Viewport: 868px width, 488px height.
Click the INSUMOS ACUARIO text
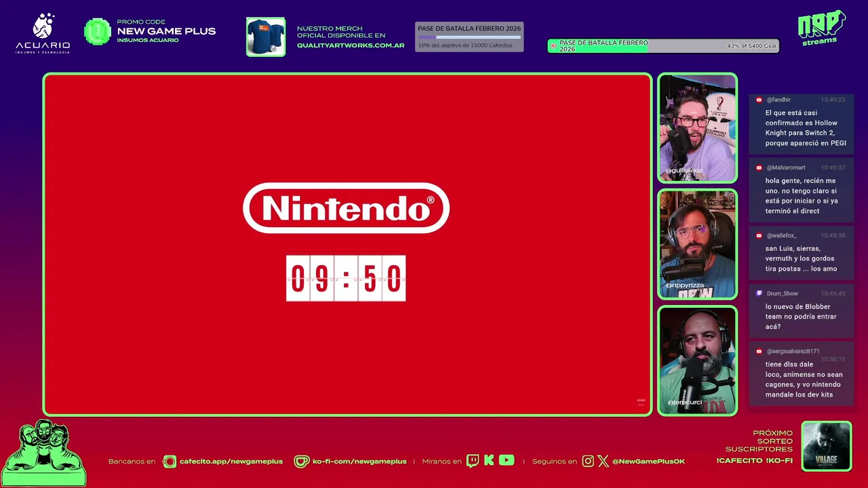click(x=148, y=40)
